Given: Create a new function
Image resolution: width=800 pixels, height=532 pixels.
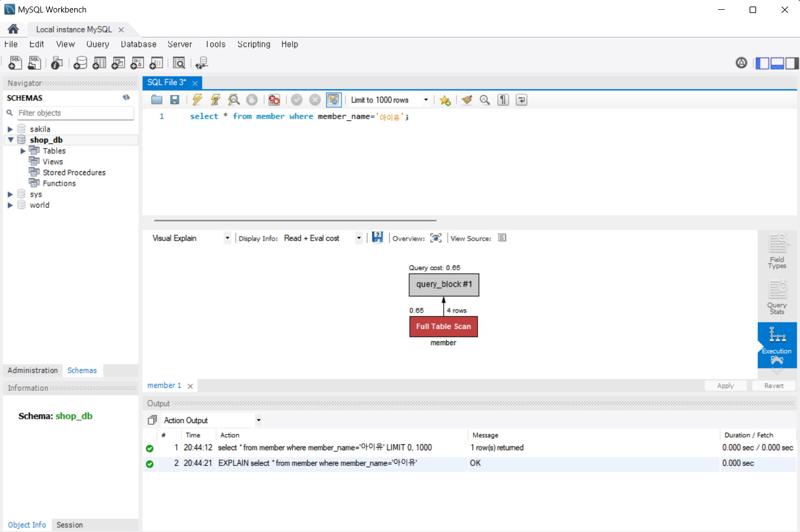Looking at the screenshot, I should (x=156, y=63).
